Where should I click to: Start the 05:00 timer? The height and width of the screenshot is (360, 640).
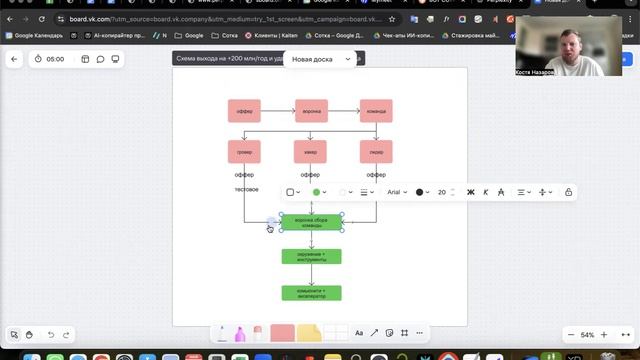click(x=50, y=59)
